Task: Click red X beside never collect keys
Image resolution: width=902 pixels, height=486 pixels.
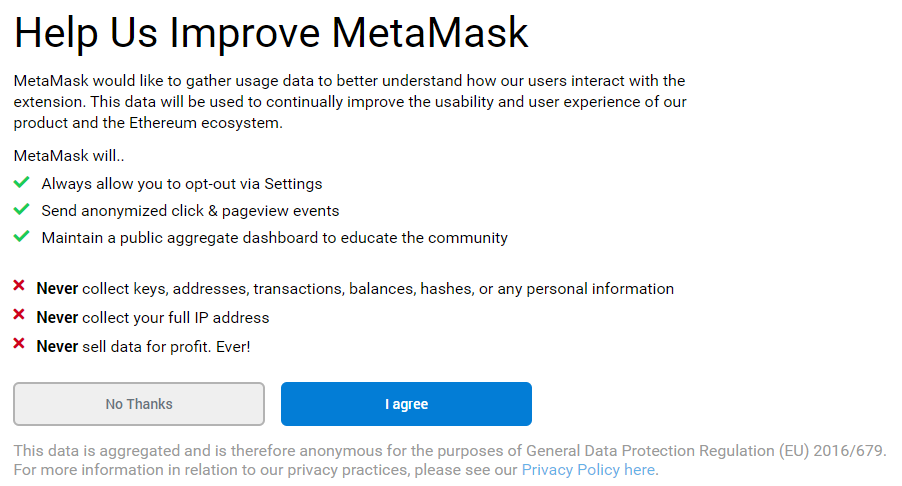Action: tap(19, 287)
